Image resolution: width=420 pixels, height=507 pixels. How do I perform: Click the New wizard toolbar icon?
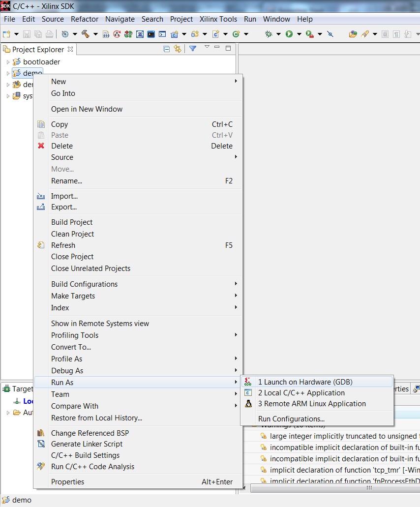point(6,34)
